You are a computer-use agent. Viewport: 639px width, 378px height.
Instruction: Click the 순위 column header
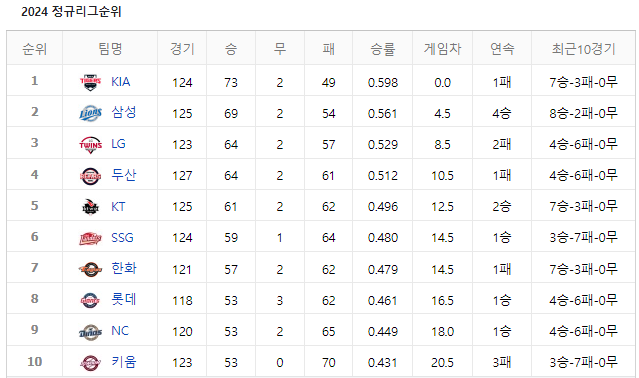pyautogui.click(x=35, y=49)
